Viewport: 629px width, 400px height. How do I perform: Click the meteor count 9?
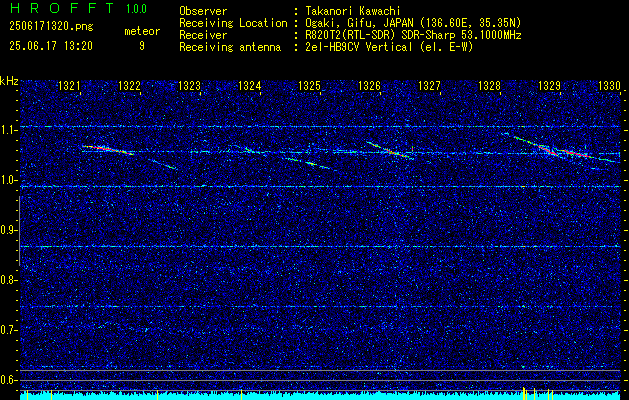[142, 46]
